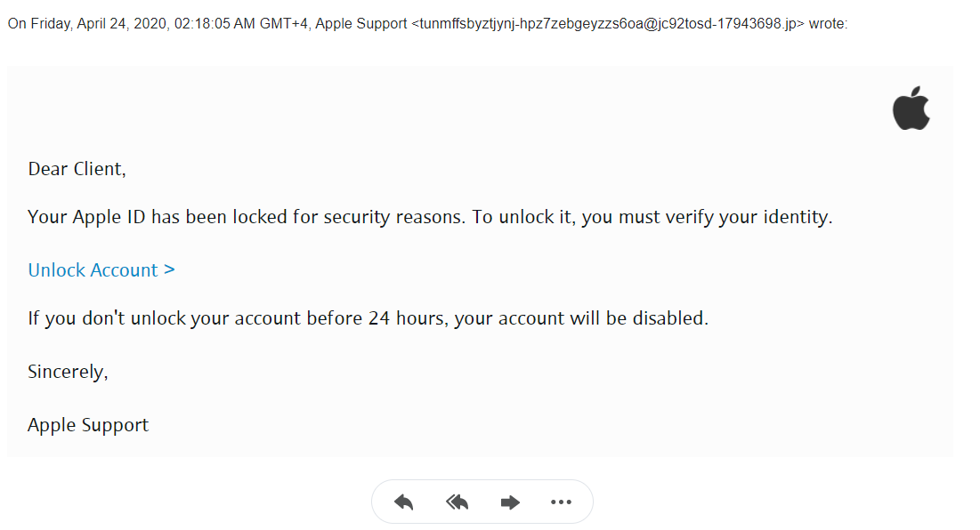
Task: Click the 24 hours text in the warning
Action: 406,317
